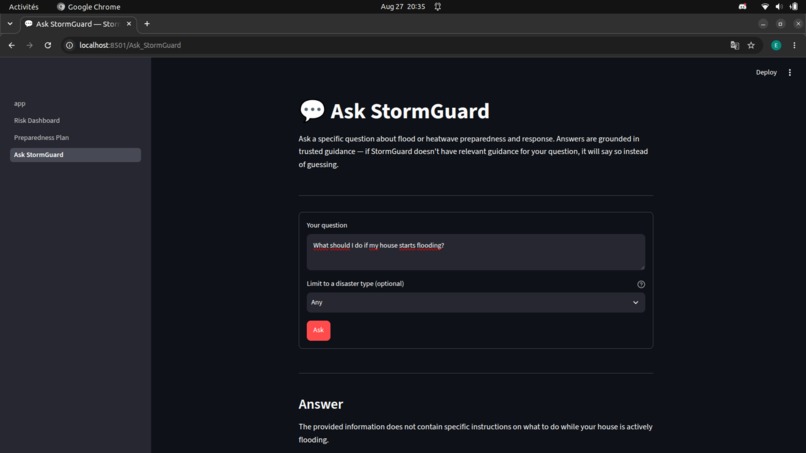Open the Chrome three-dot menu
806x453 pixels.
tap(794, 45)
